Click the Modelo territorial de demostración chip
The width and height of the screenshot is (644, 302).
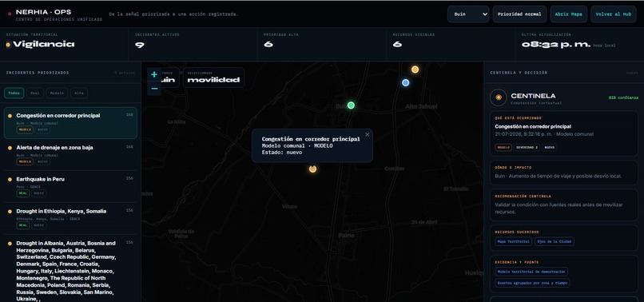click(x=531, y=272)
